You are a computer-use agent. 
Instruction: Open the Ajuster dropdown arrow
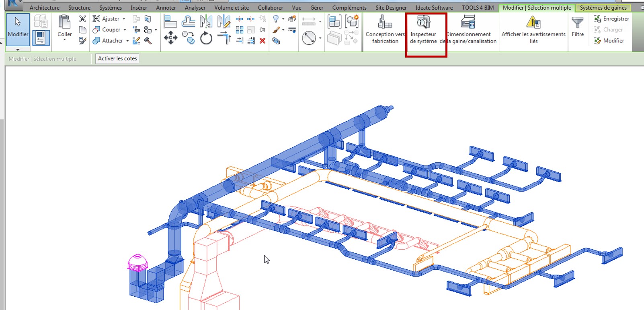(124, 19)
